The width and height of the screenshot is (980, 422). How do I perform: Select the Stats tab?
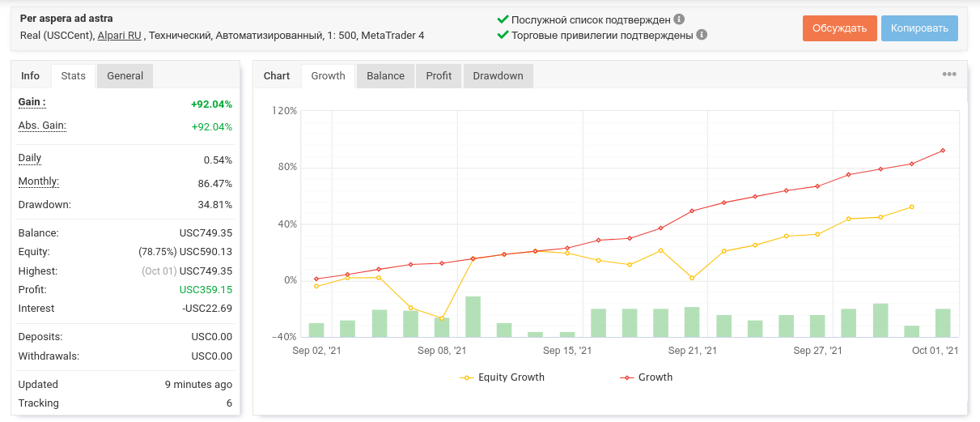click(x=74, y=76)
